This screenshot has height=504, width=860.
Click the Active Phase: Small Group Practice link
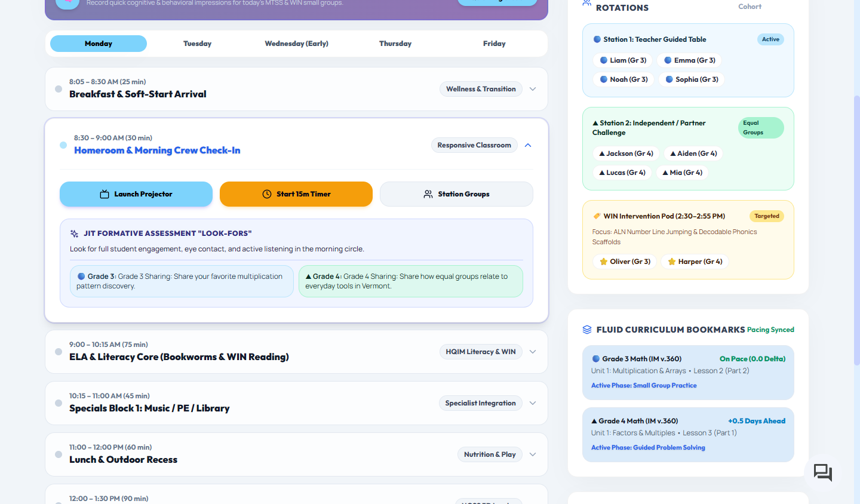[644, 386]
